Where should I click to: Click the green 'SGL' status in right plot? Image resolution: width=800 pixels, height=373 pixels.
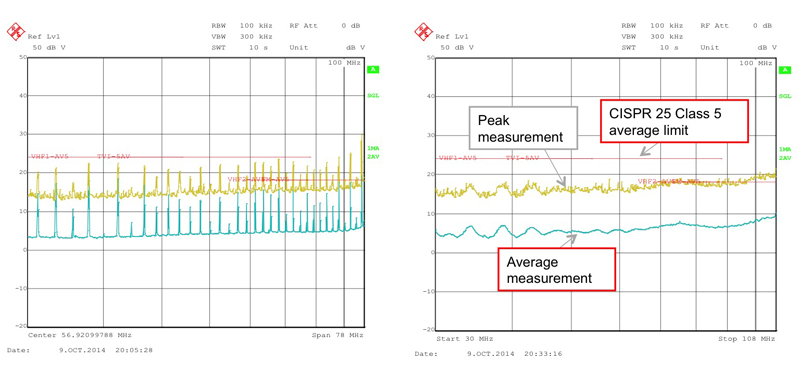(x=785, y=96)
